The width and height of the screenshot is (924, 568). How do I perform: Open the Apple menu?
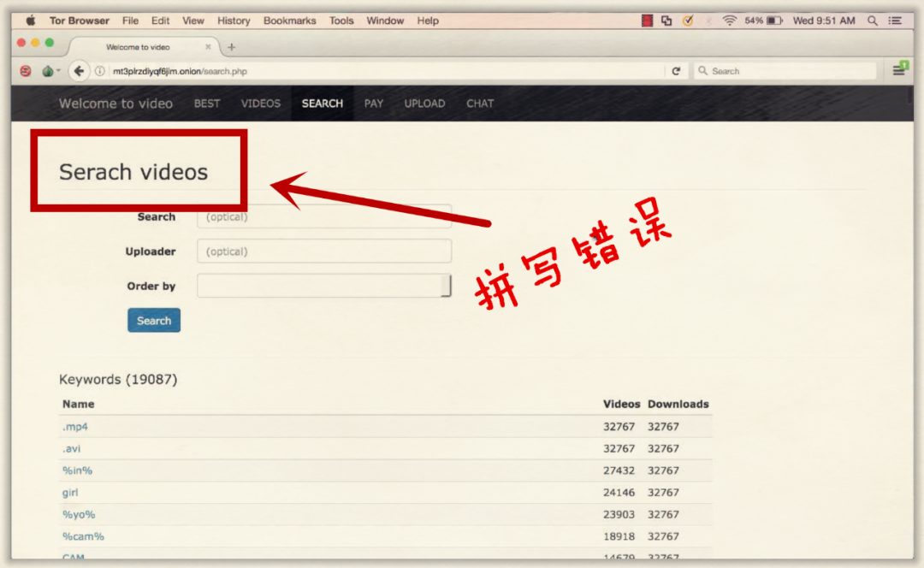31,21
